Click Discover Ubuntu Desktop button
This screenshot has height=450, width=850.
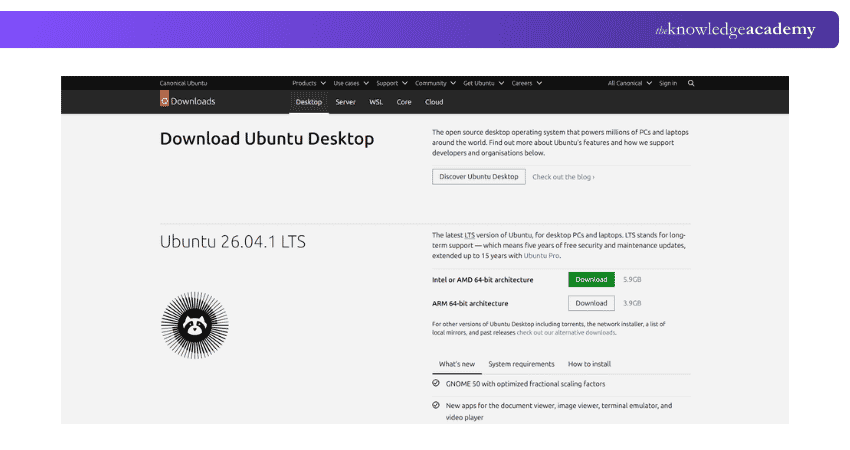[479, 177]
